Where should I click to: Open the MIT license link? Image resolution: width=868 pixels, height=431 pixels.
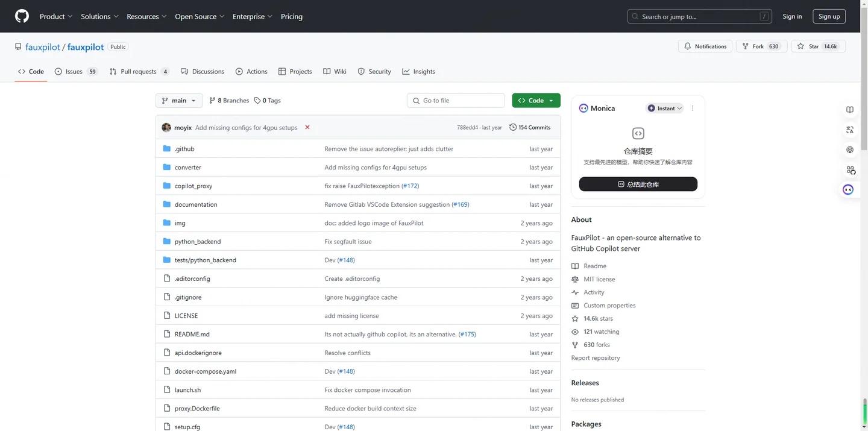pos(593,279)
